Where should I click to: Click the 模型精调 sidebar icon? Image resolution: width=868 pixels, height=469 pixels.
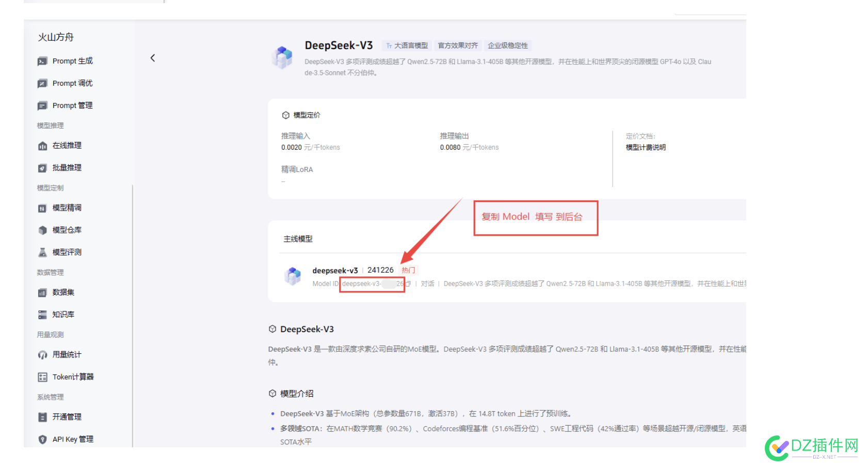42,208
